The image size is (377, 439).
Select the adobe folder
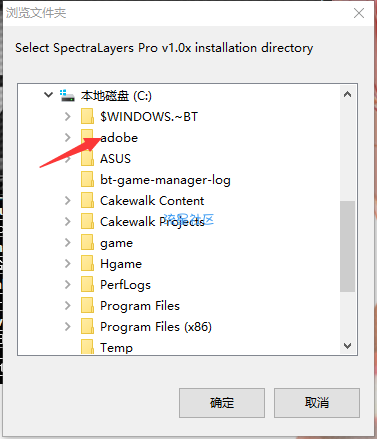tap(119, 138)
